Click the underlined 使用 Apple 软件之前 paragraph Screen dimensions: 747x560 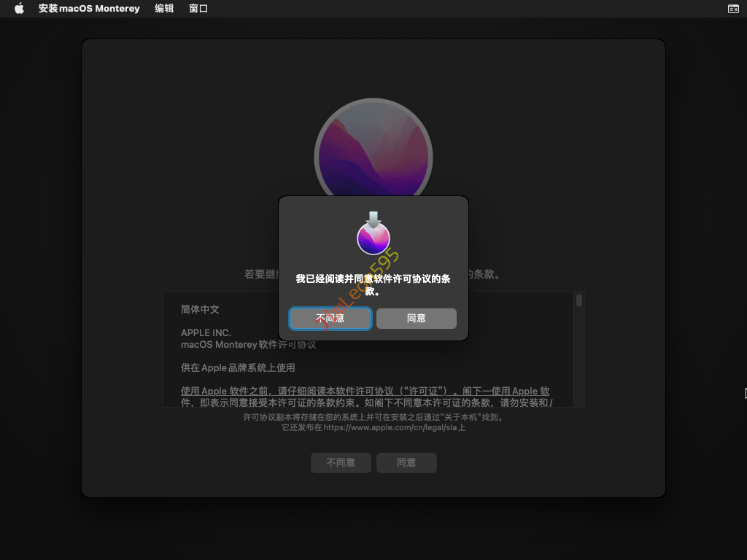[365, 397]
